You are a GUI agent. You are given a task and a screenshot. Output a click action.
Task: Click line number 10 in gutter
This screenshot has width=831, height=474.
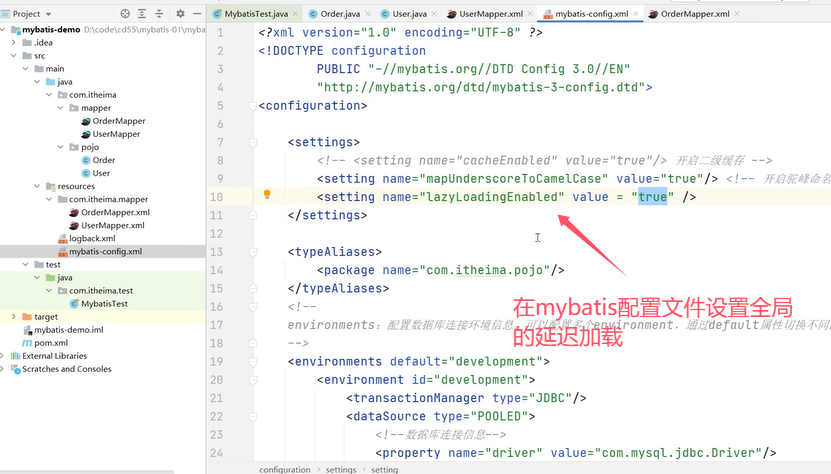tap(216, 197)
